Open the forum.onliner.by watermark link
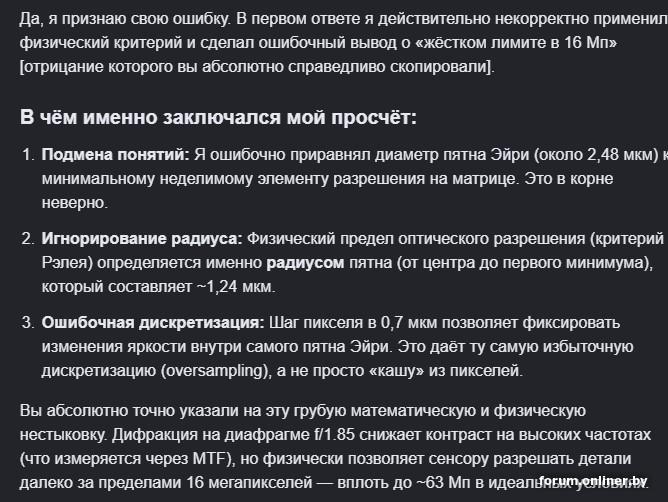 coord(593,481)
